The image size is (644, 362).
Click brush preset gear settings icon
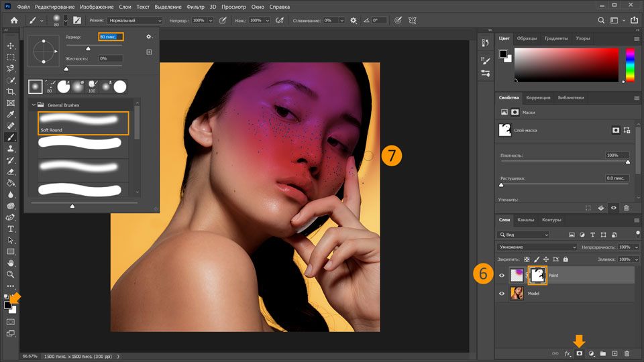[149, 37]
